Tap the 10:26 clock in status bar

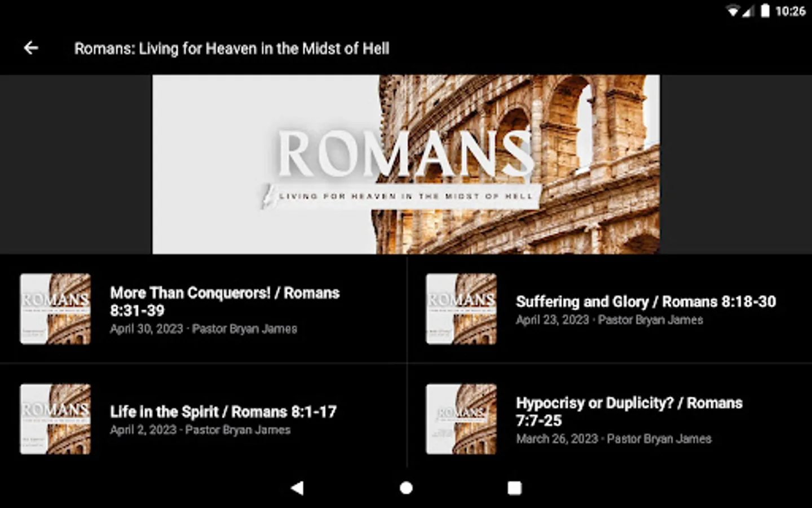[x=790, y=11]
